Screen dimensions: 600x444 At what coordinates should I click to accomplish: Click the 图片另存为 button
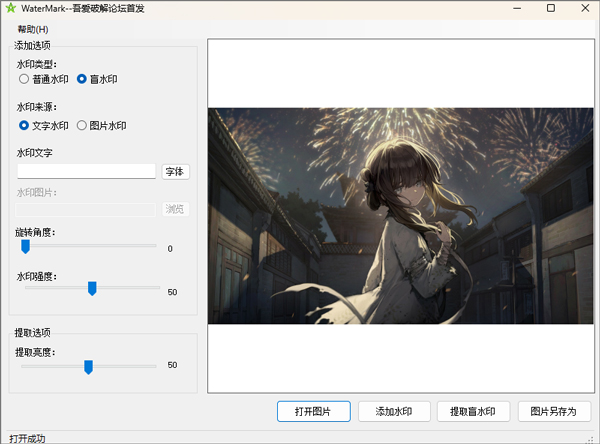point(554,411)
